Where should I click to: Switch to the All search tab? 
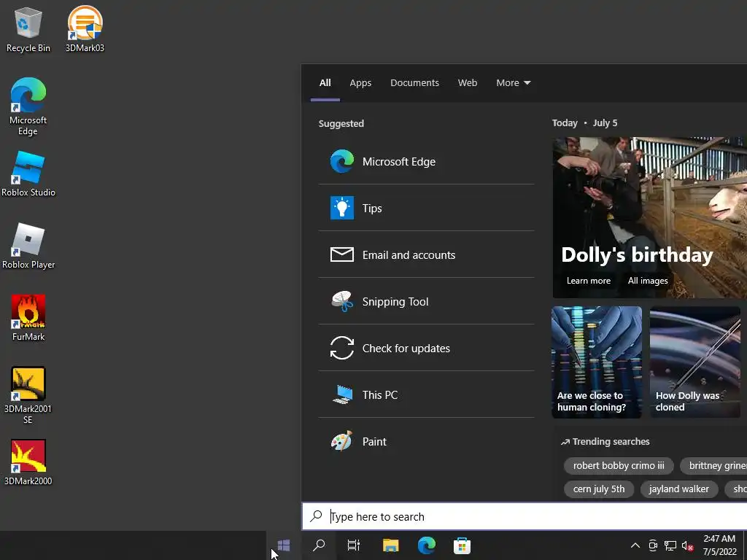click(x=325, y=83)
